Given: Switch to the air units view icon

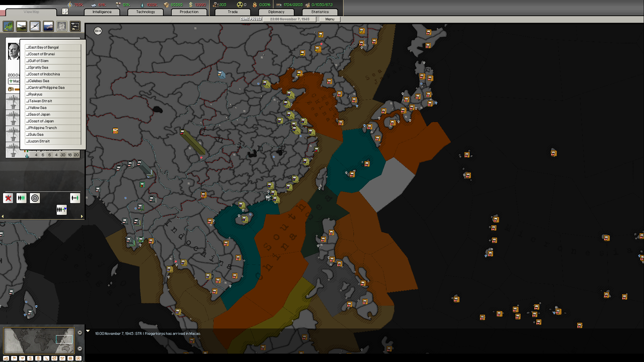Looking at the screenshot, I should (33, 26).
